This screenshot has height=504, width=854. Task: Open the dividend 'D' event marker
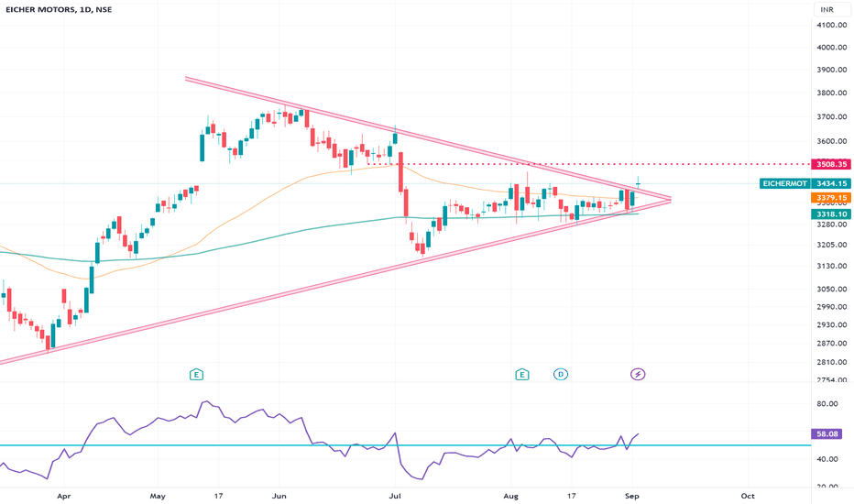click(561, 374)
